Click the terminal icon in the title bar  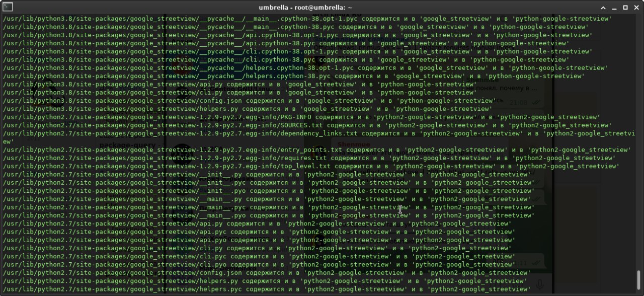pos(7,7)
